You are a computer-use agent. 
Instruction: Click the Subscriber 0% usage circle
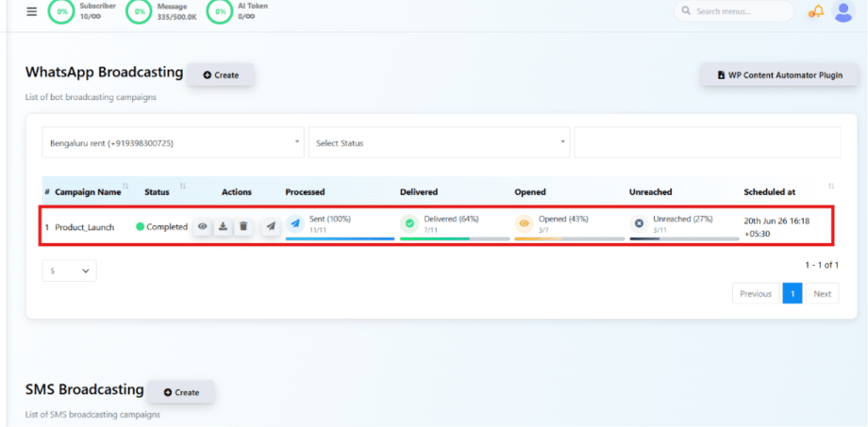pyautogui.click(x=61, y=11)
